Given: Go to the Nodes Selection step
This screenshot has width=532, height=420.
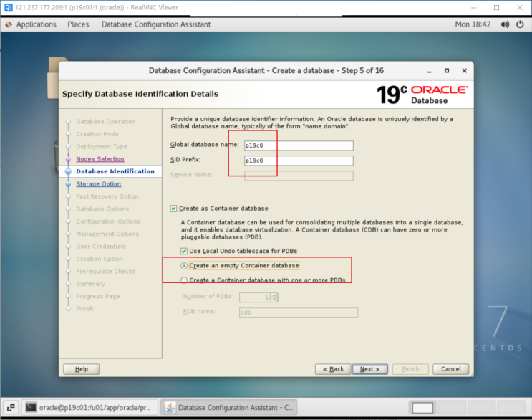Looking at the screenshot, I should 100,159.
